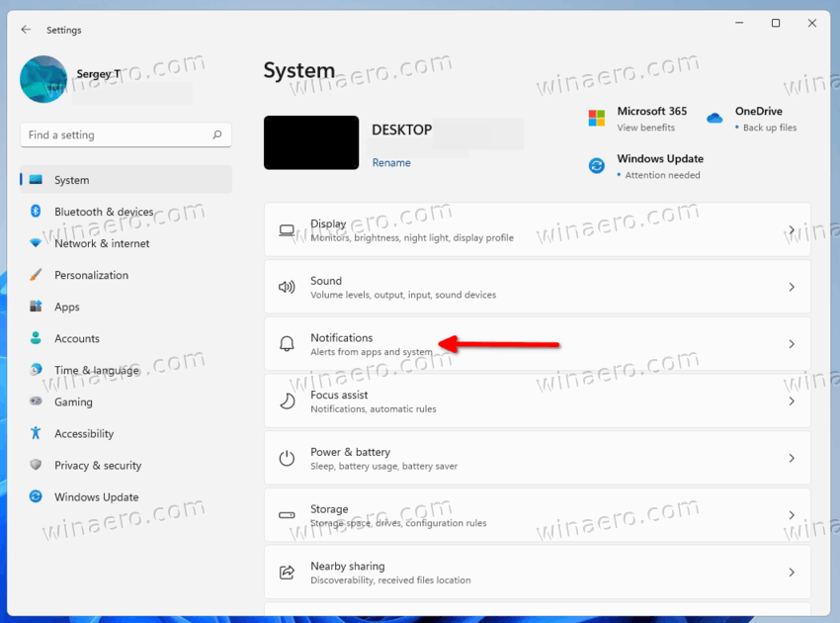Click the Privacy shield icon
Viewport: 840px width, 623px height.
[36, 465]
